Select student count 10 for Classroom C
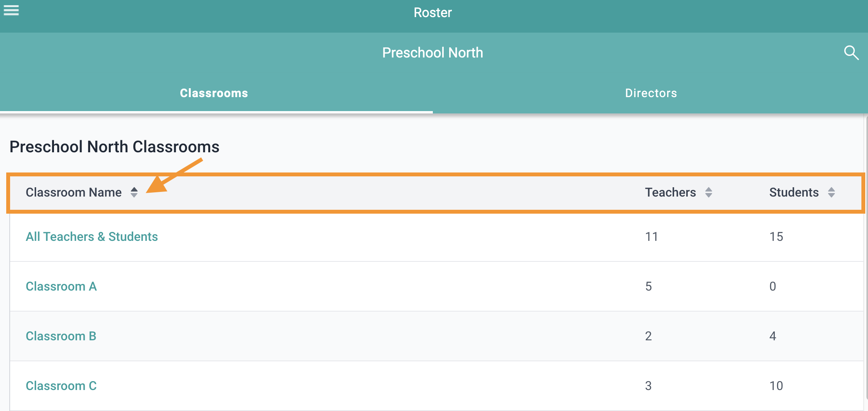Viewport: 868px width, 411px height. pos(776,386)
